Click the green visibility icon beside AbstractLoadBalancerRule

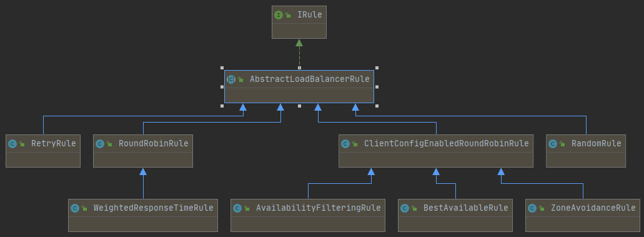click(x=240, y=79)
